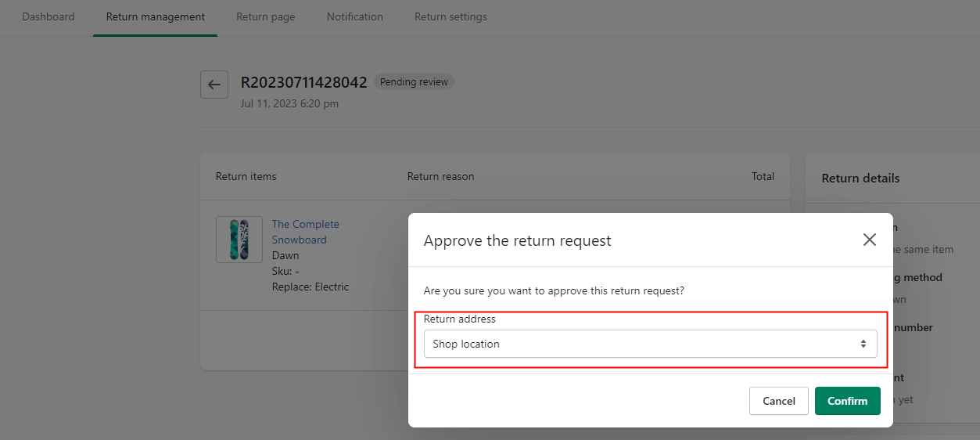Select the Return management tab
The height and width of the screenshot is (440, 980).
pyautogui.click(x=156, y=16)
